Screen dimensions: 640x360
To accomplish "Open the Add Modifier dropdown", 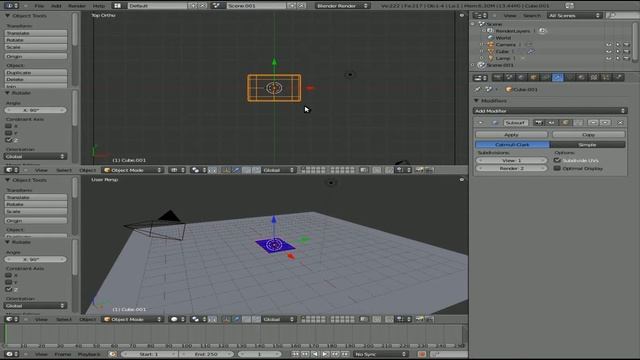I will (550, 111).
